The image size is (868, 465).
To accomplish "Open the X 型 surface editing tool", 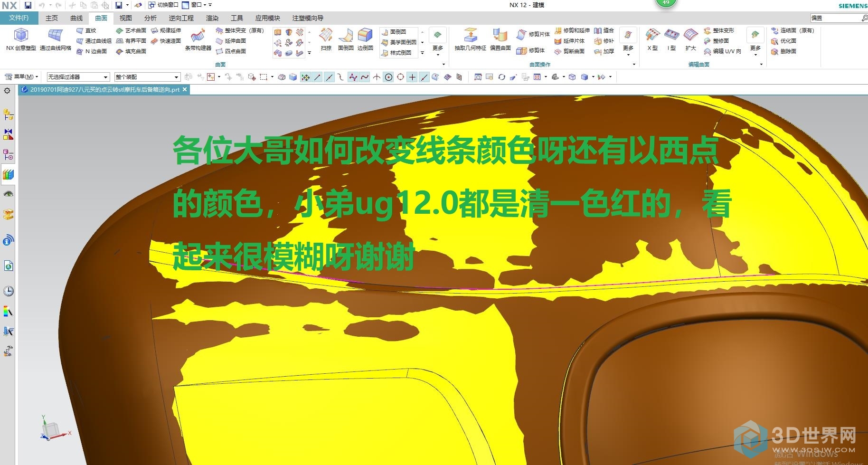I will (652, 39).
